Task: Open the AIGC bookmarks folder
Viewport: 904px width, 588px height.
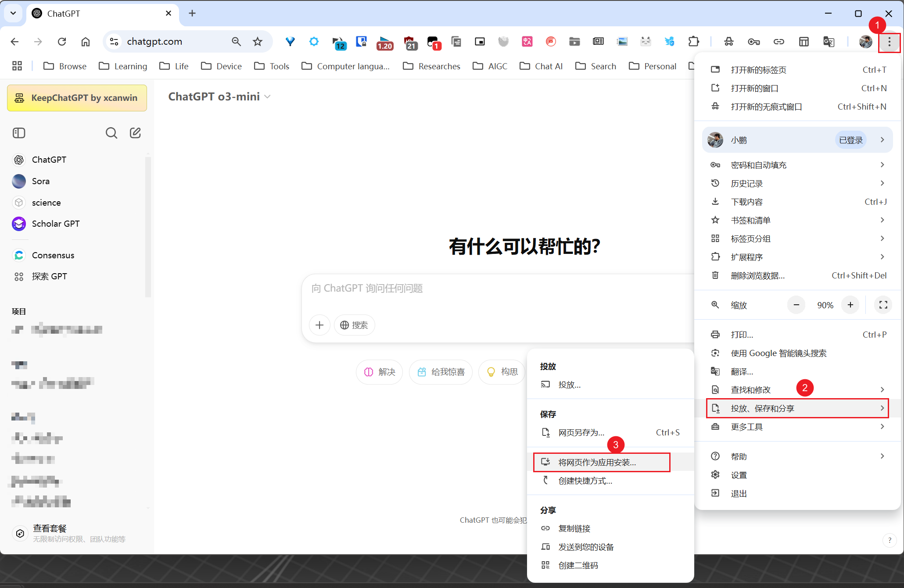Action: coord(490,66)
